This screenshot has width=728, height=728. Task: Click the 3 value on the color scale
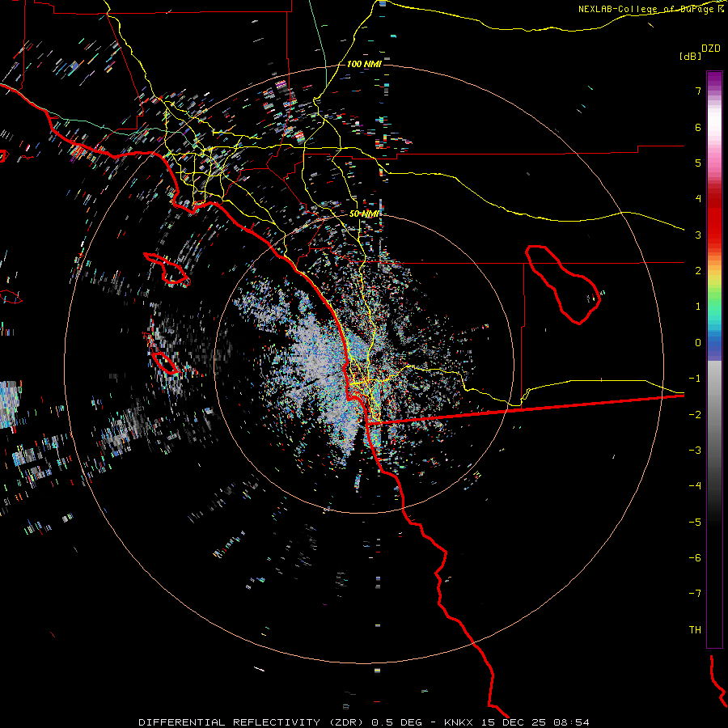(x=698, y=235)
